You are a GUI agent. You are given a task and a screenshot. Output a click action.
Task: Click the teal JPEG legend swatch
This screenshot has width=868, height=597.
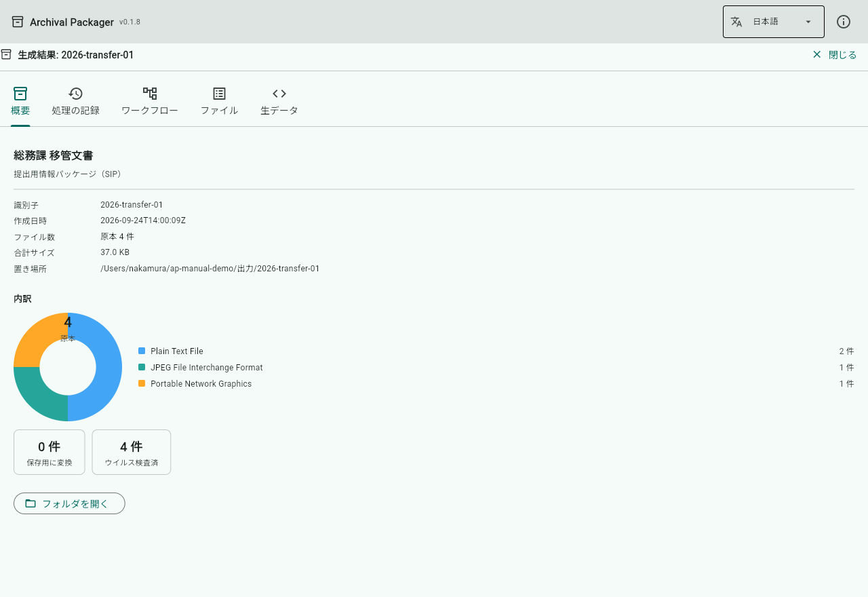coord(142,367)
